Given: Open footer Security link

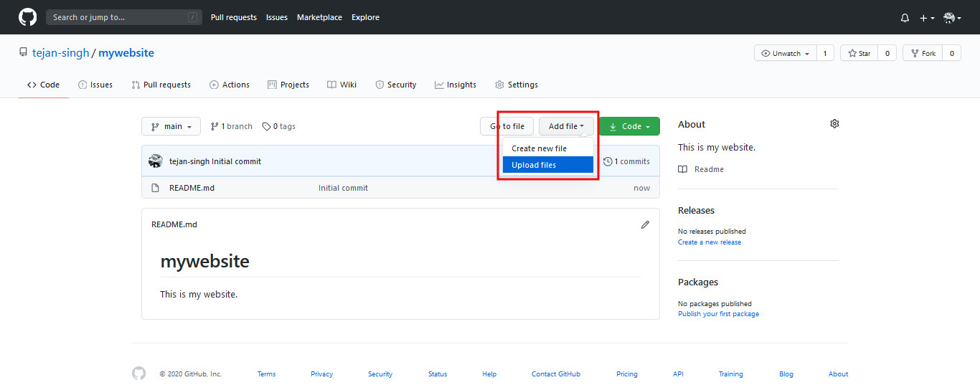Looking at the screenshot, I should pos(380,374).
